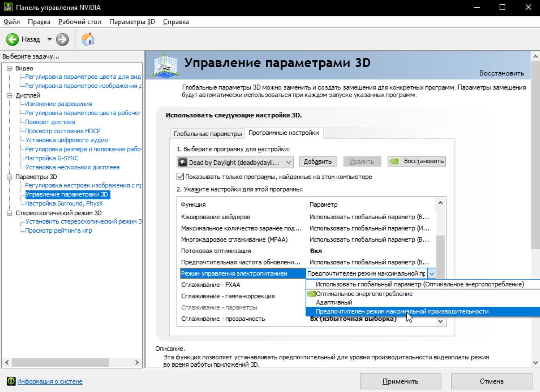Image resolution: width=540 pixels, height=392 pixels.
Task: Click settings list scroll down arrow
Action: pos(441,321)
